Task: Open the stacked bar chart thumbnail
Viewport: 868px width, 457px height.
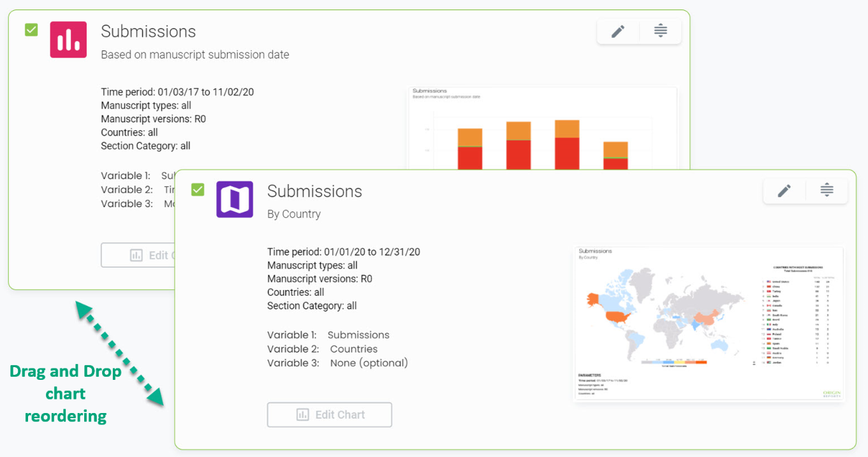Action: (542, 128)
